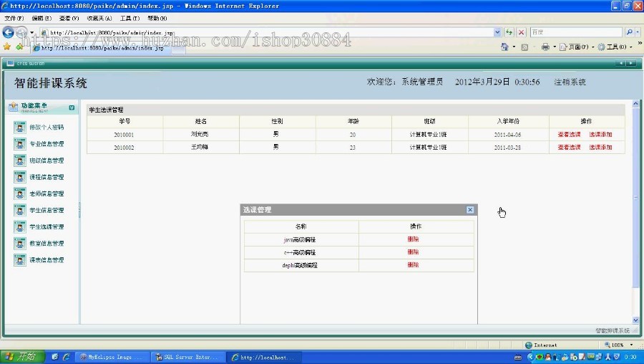This screenshot has width=644, height=364.
Task: Click the Add to Favorites icon
Action: [x=19, y=47]
